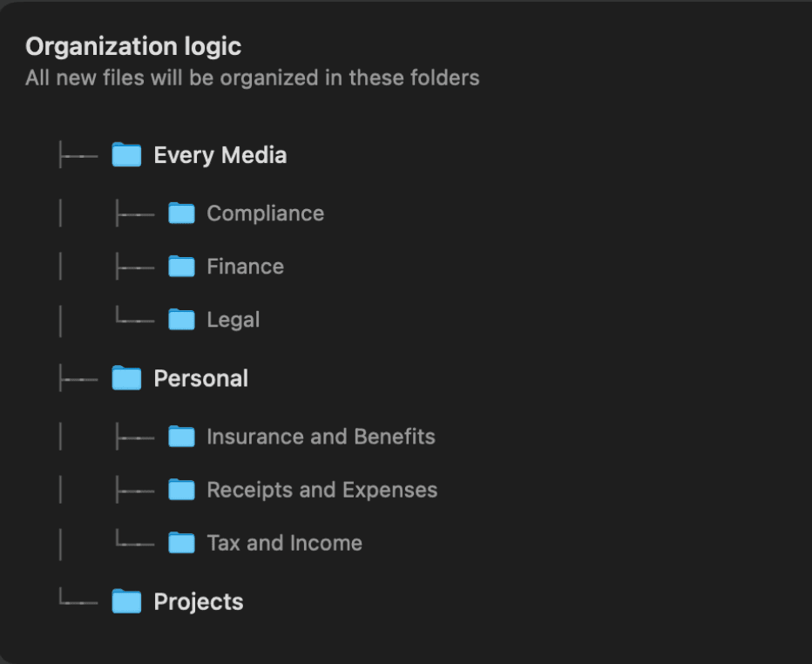Viewport: 812px width, 664px height.
Task: Select the Every Media label
Action: click(x=220, y=155)
